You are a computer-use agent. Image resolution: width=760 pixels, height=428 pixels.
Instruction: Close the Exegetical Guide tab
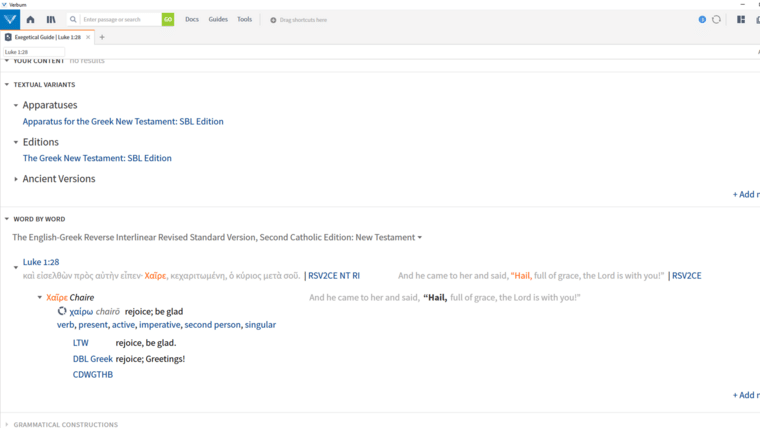88,37
